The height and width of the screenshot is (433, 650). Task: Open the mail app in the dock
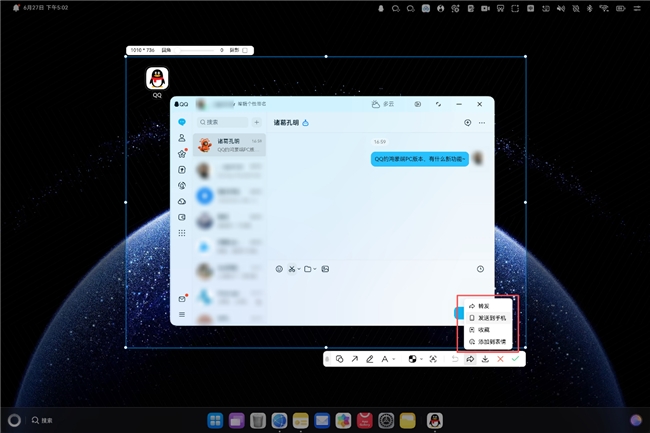click(x=322, y=421)
